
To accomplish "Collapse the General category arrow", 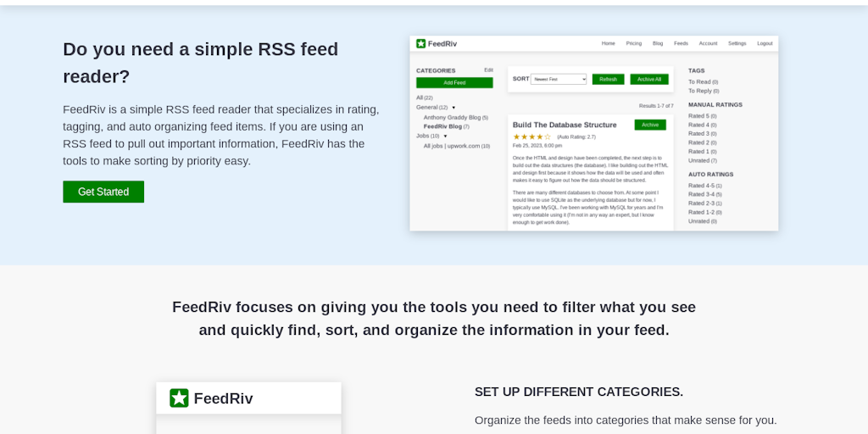I will pos(453,108).
